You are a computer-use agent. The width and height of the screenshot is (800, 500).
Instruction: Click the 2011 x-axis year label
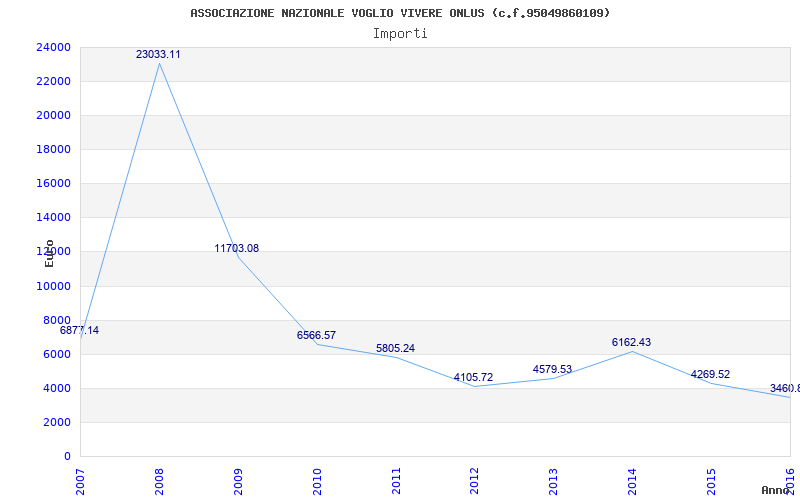tap(396, 482)
